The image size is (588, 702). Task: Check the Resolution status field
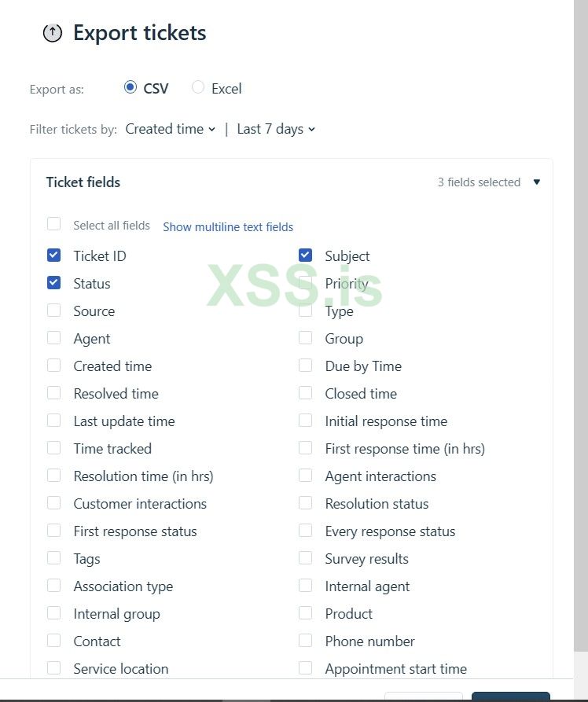[x=305, y=502]
